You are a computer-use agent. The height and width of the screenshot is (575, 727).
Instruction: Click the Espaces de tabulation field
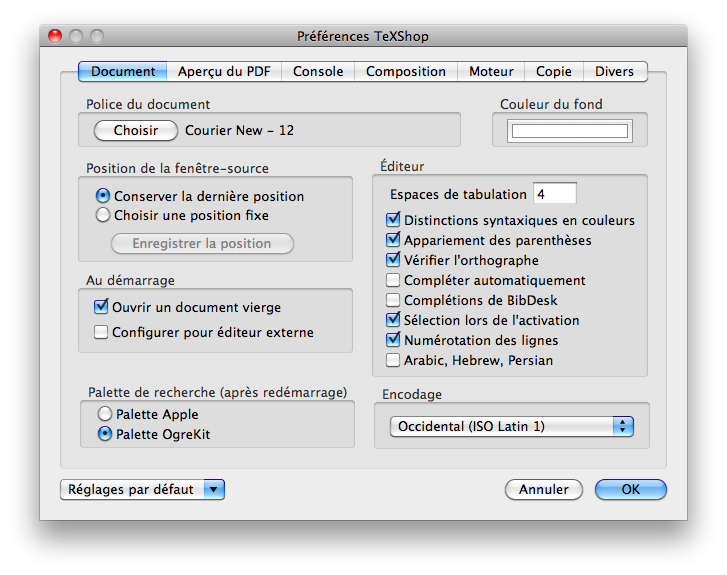click(x=555, y=193)
